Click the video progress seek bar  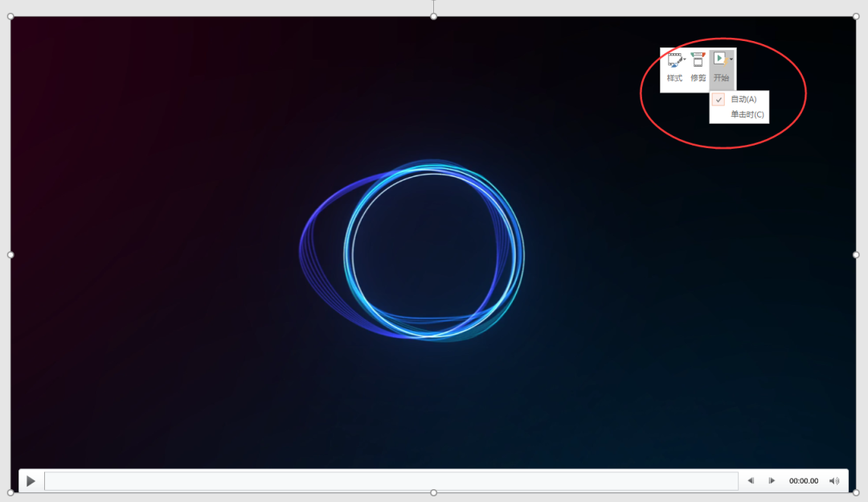click(x=391, y=481)
